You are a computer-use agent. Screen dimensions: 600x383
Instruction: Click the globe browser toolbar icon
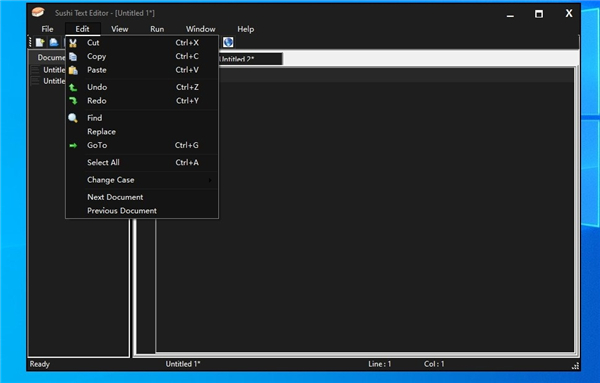coord(228,42)
